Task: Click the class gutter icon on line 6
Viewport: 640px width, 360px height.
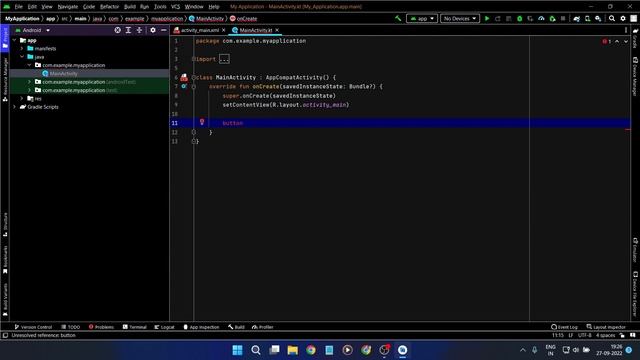Action: point(184,77)
